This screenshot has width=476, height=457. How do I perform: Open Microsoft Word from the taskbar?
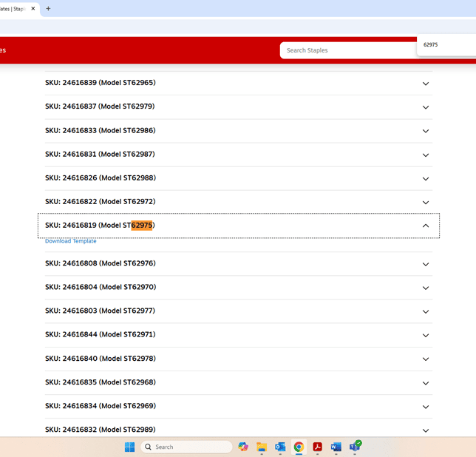coord(336,447)
